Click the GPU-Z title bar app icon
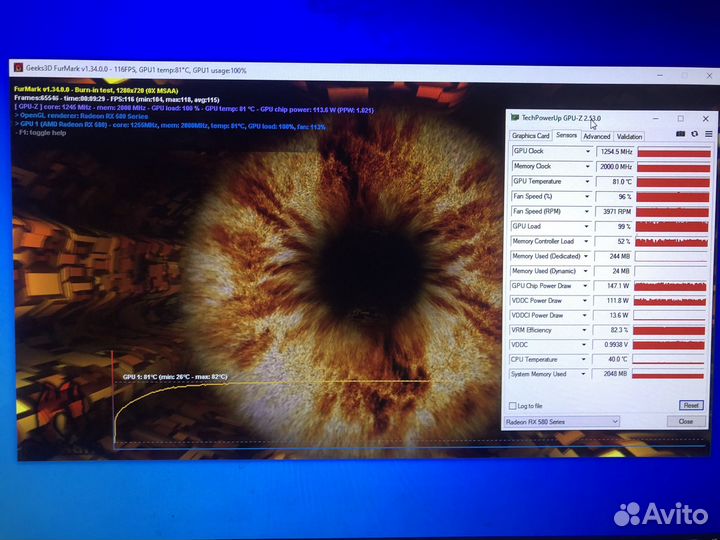Screen dimensions: 720x540 [515, 118]
